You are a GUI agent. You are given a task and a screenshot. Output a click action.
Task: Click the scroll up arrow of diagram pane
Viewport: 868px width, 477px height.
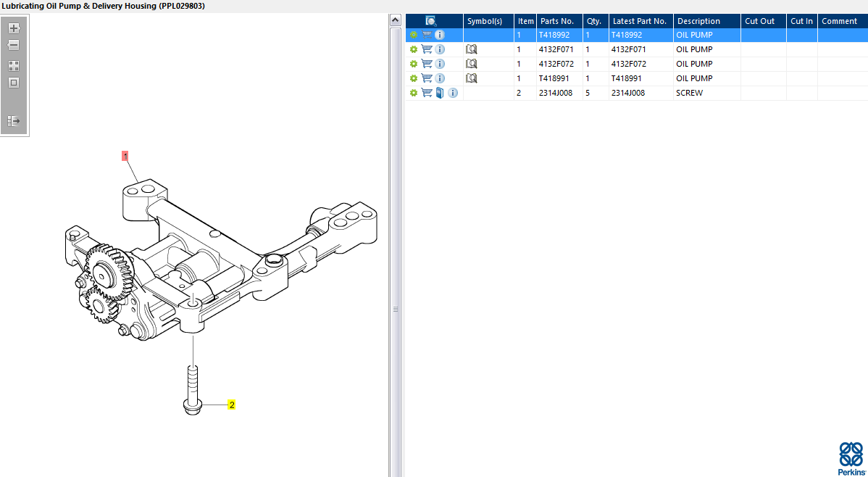pos(395,20)
